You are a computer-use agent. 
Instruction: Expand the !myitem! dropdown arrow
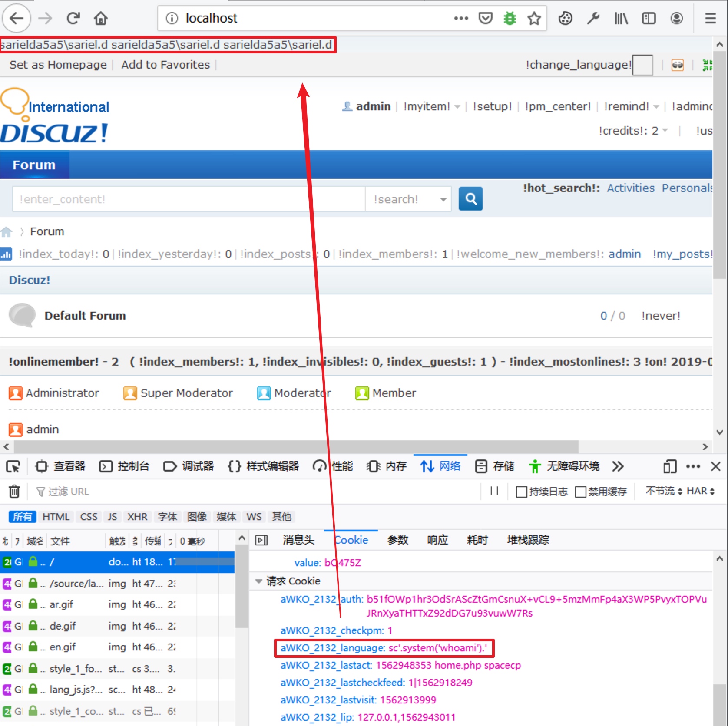(457, 107)
